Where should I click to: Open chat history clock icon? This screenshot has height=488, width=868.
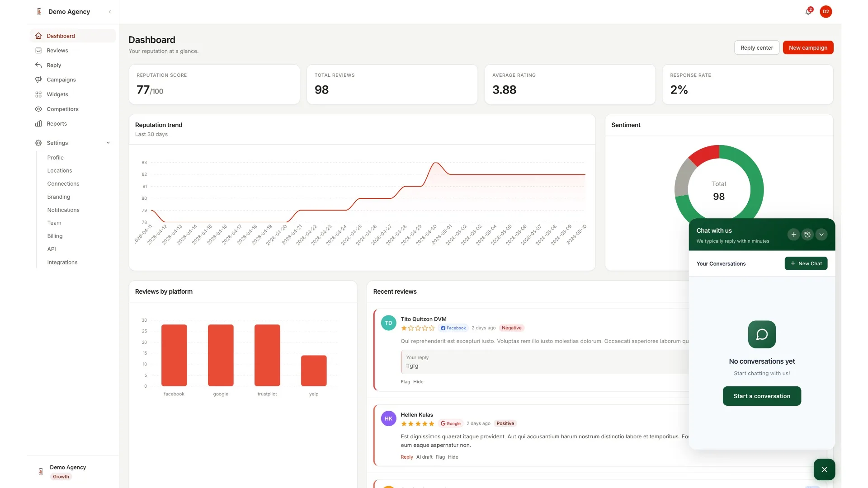(x=807, y=235)
